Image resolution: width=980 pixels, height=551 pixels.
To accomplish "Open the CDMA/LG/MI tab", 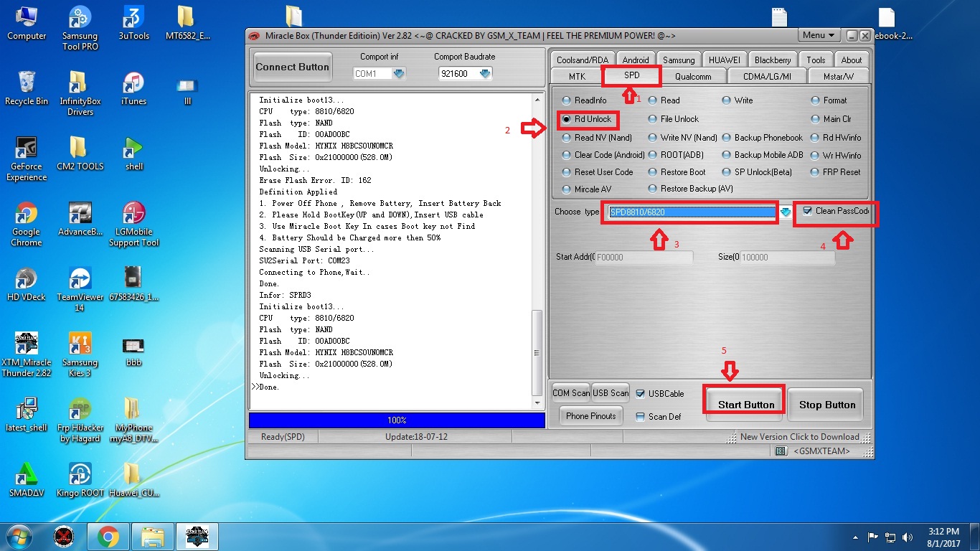I will (x=767, y=76).
